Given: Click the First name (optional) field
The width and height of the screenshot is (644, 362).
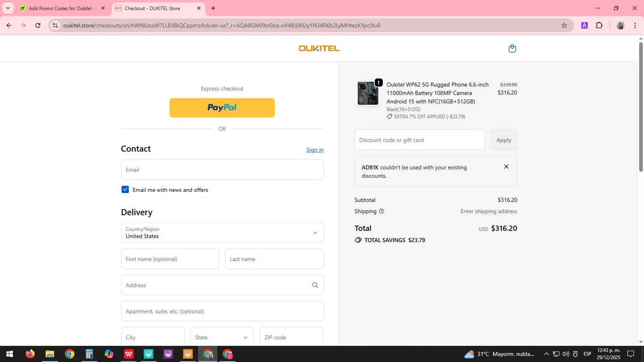Looking at the screenshot, I should [x=170, y=259].
